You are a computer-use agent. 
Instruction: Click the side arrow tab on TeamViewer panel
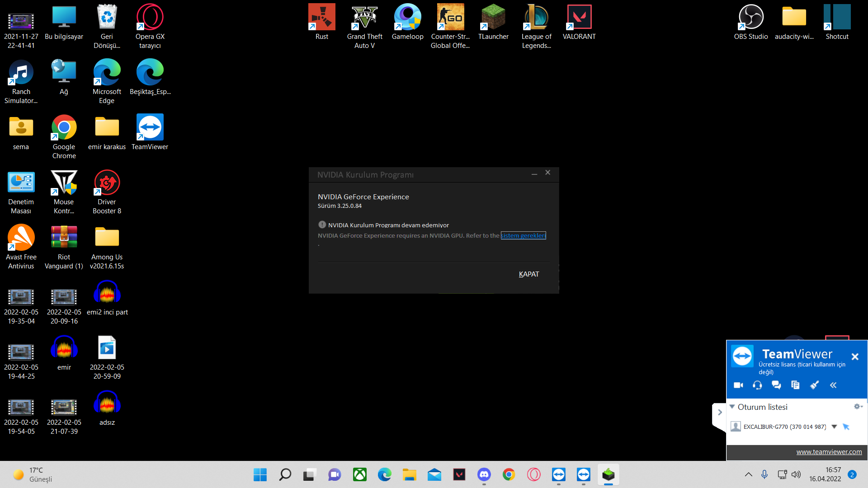(x=720, y=412)
